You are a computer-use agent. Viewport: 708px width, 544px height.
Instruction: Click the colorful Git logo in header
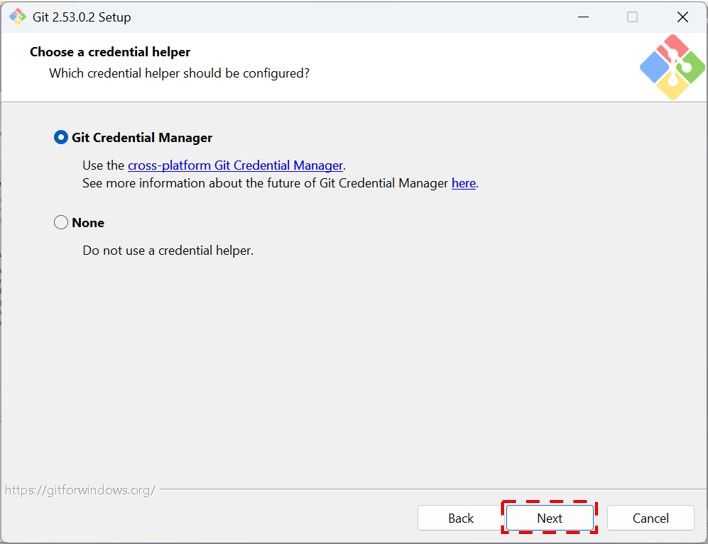point(672,67)
